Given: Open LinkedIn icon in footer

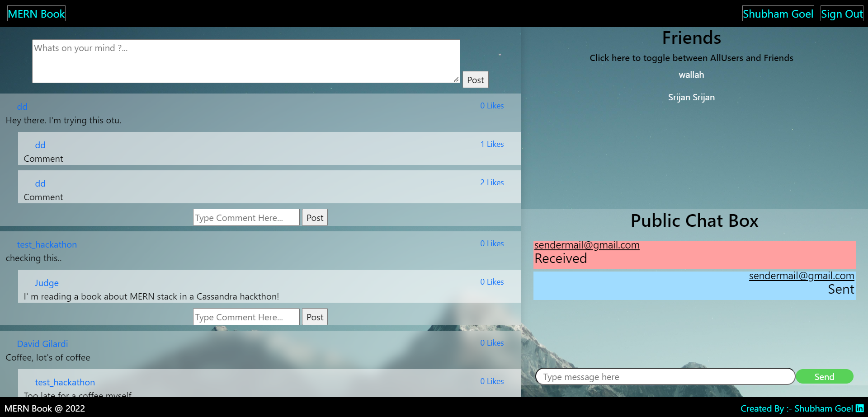Looking at the screenshot, I should pyautogui.click(x=859, y=408).
